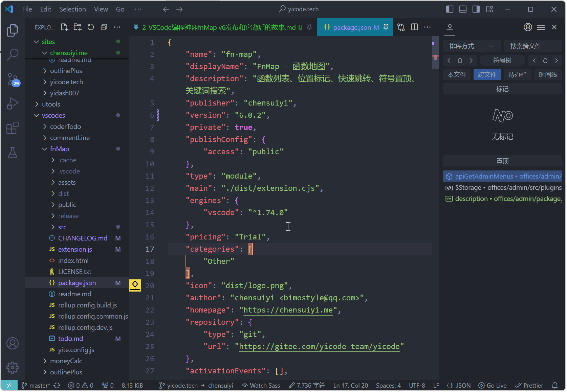Screen dimensions: 567x392
Task: Open the hamburger menu in the right panel
Action: pos(541,27)
